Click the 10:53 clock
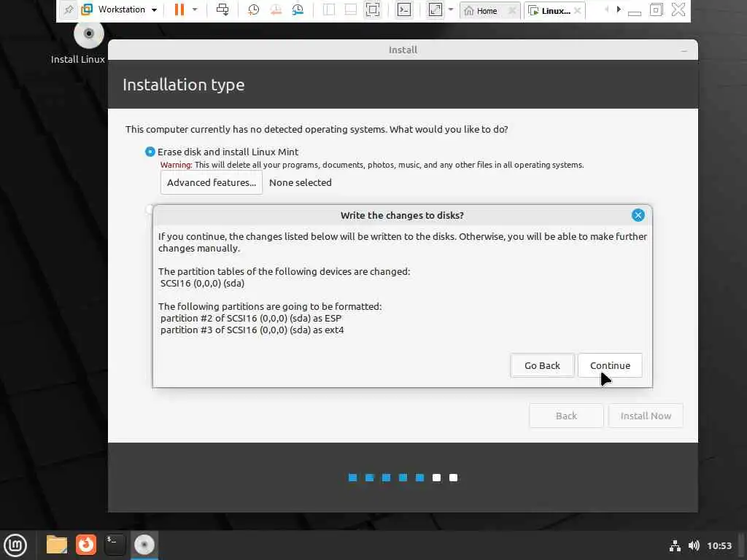The width and height of the screenshot is (747, 560). [719, 545]
